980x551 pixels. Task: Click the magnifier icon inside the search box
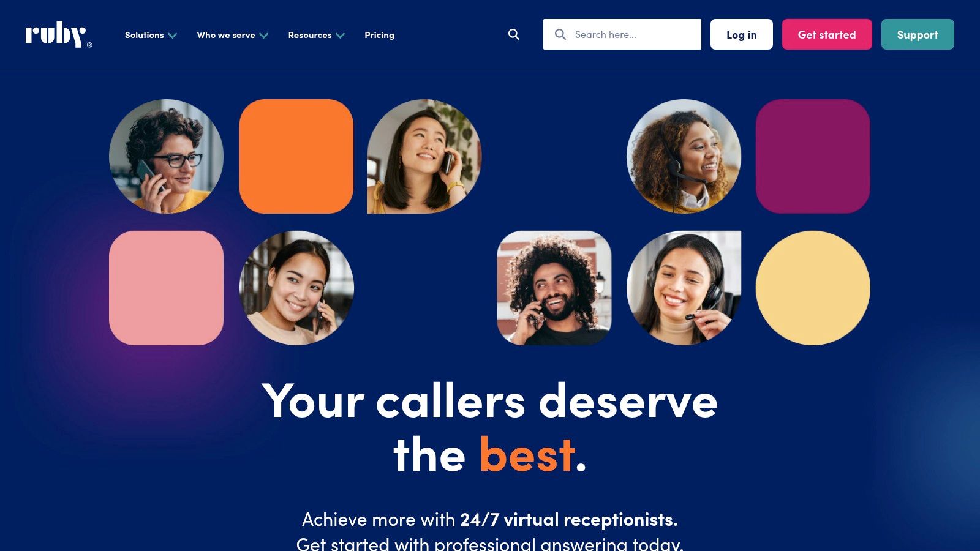(560, 34)
